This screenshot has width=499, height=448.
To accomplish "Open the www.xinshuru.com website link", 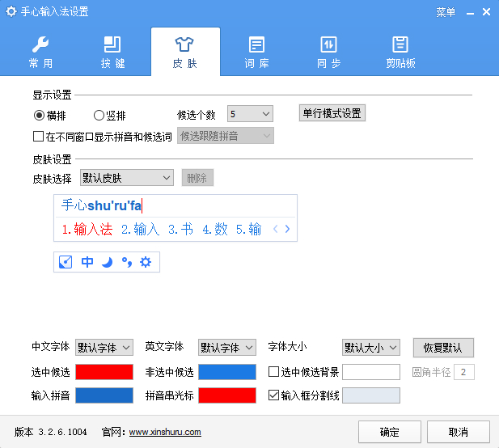I will 165,432.
